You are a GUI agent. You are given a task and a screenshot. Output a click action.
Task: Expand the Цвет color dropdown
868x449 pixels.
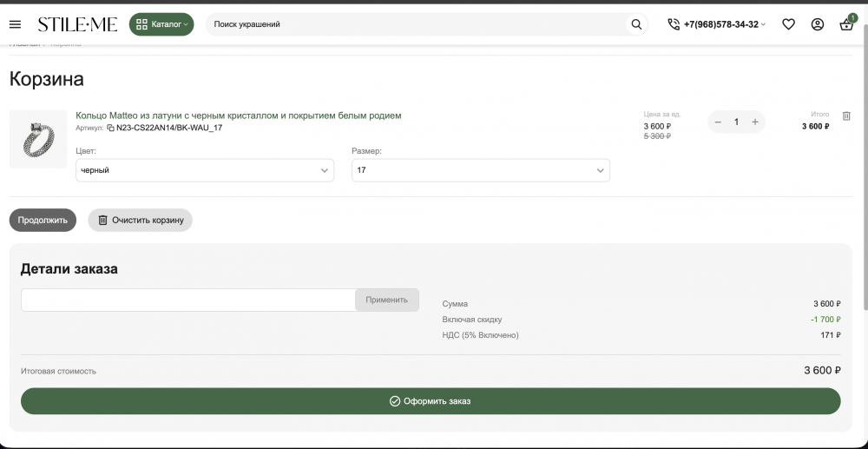(205, 171)
